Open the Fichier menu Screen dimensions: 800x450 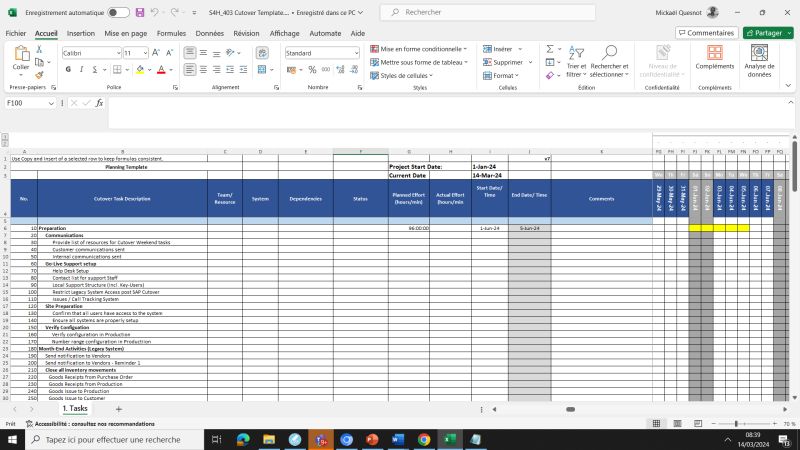(16, 33)
